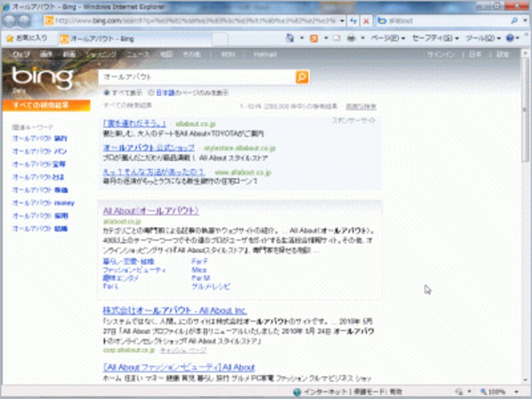532x399 pixels.
Task: Open the ページ(P) menu
Action: coord(388,38)
